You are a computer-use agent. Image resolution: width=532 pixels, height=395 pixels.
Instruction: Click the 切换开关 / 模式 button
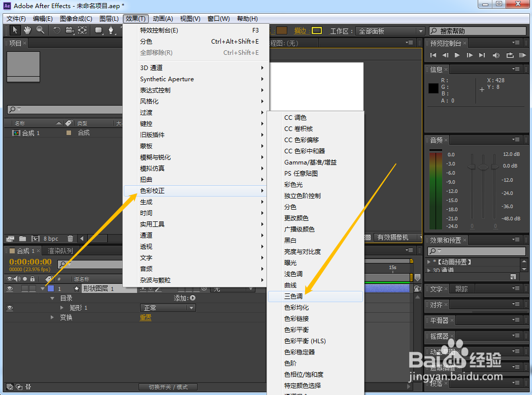(168, 387)
